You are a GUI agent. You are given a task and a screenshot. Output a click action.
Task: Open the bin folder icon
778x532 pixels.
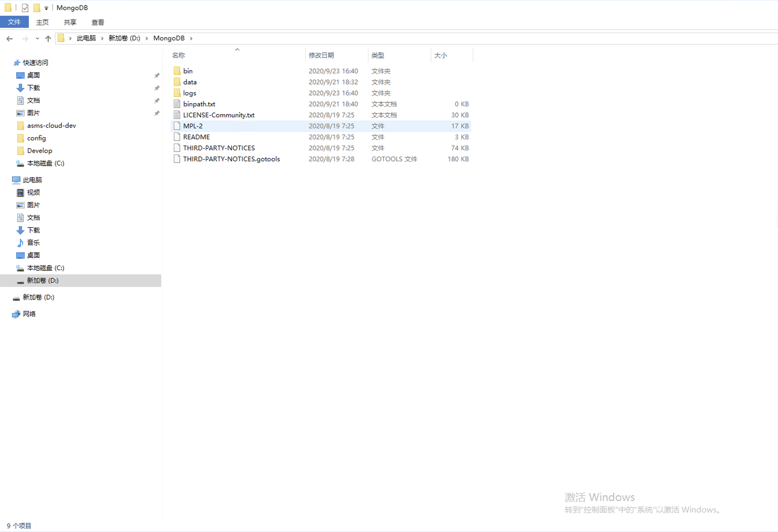click(x=177, y=71)
